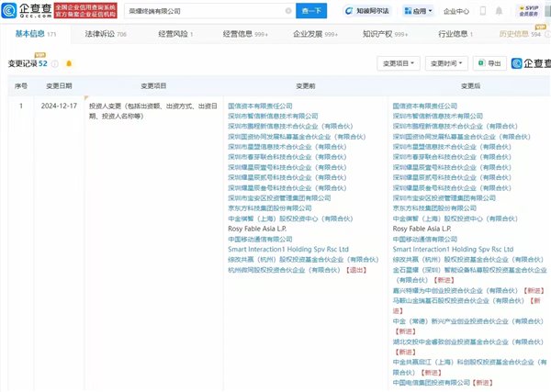The width and height of the screenshot is (551, 392).
Task: Open the 应用 dropdown menu
Action: tap(418, 11)
